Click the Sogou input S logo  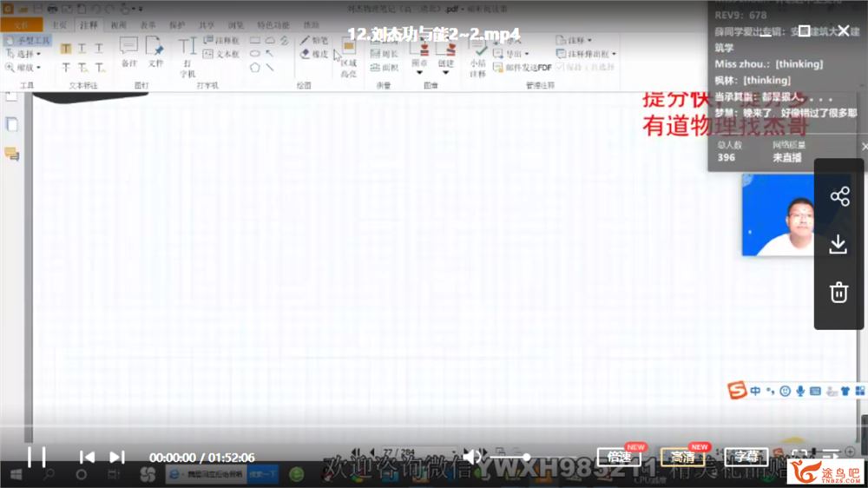pos(737,390)
